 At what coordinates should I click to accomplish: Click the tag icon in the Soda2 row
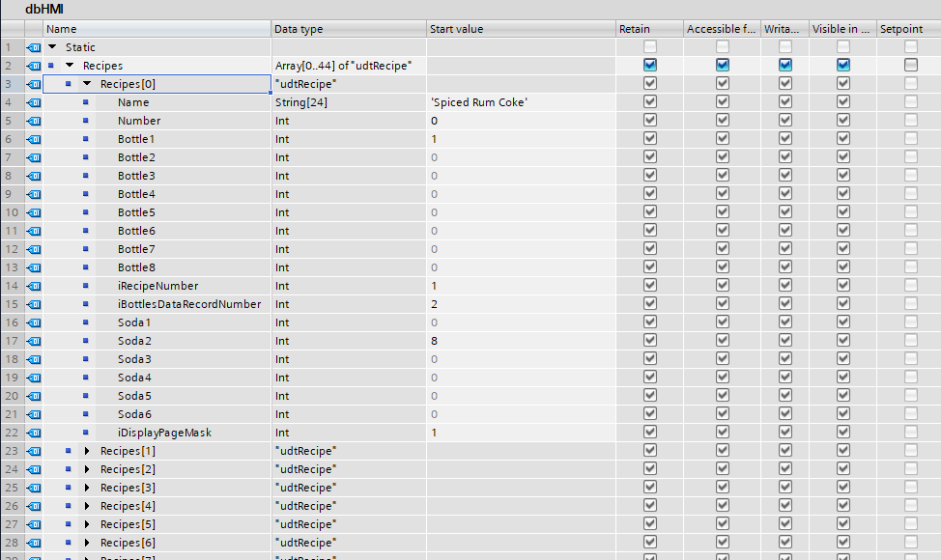34,341
